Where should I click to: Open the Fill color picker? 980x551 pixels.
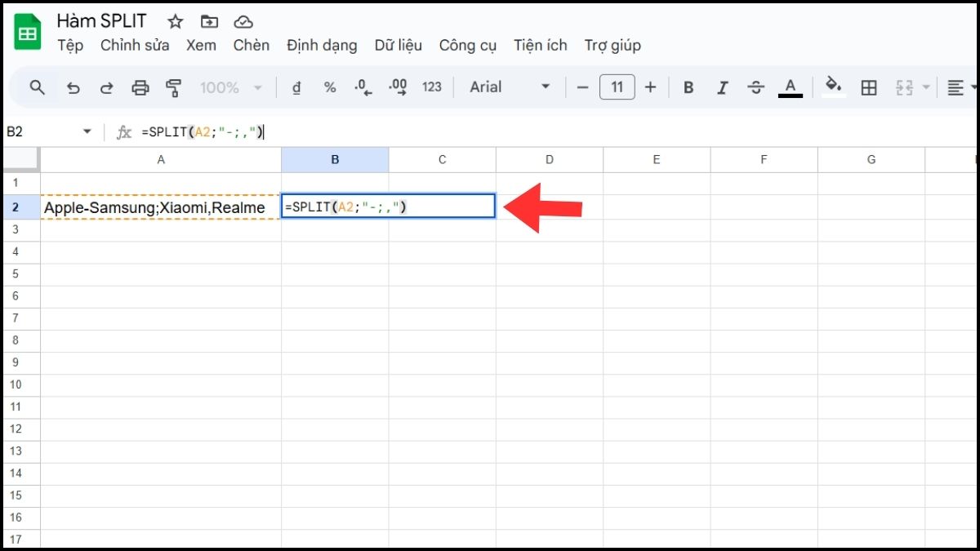pyautogui.click(x=834, y=87)
